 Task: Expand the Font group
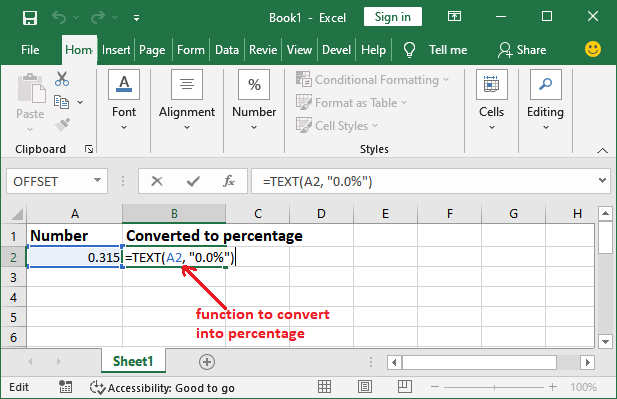(x=124, y=100)
